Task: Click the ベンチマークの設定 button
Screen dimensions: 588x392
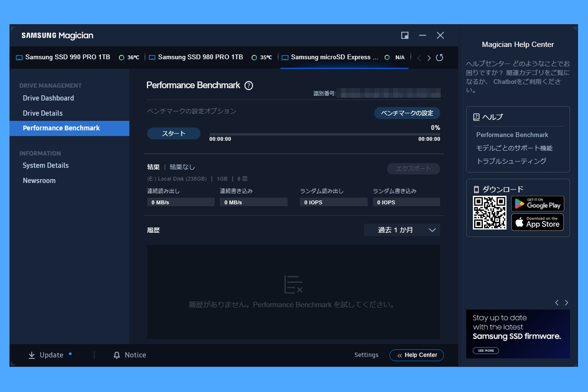Action: (x=407, y=113)
